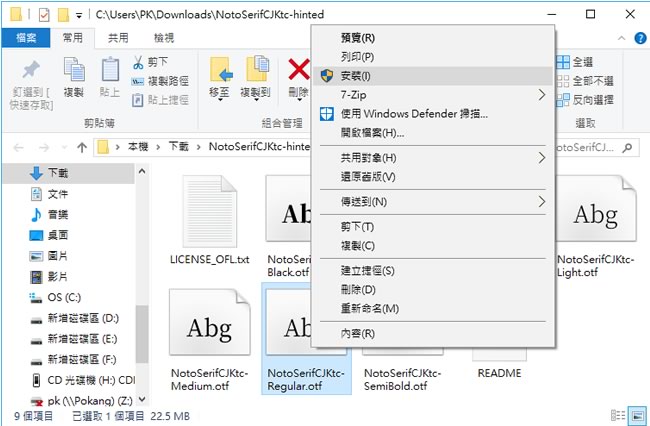Choose 還原舊版(V) in context menu
650x426 pixels.
click(x=433, y=177)
